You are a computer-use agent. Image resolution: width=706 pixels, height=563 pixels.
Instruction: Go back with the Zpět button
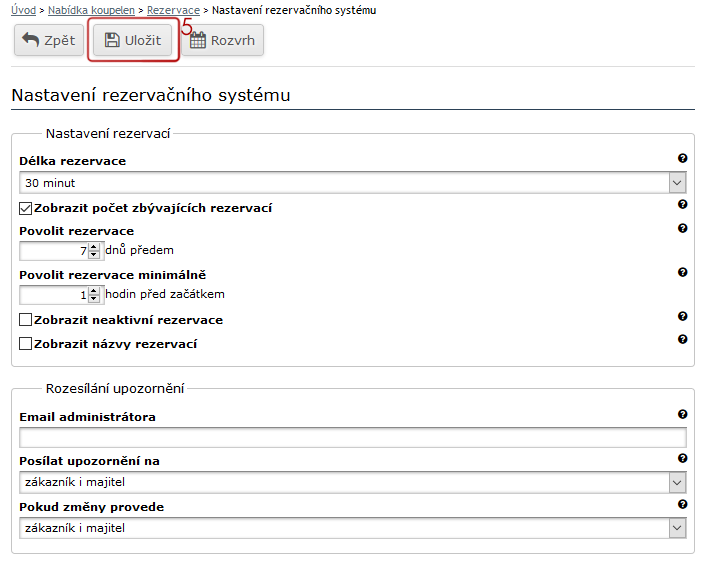[x=48, y=40]
